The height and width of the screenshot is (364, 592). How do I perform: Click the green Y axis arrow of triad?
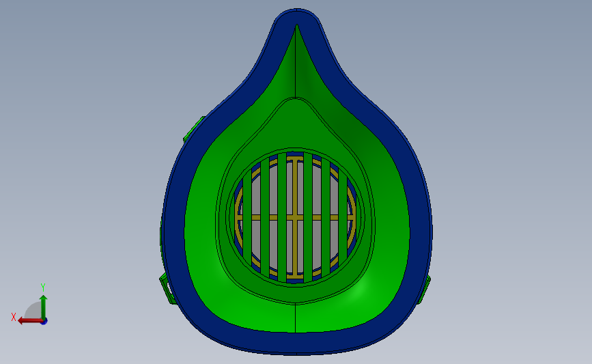(44, 307)
